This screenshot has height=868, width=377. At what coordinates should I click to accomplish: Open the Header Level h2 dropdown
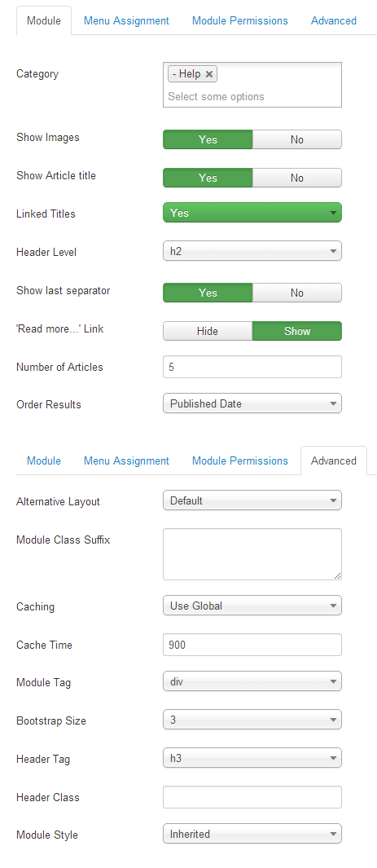pos(252,251)
